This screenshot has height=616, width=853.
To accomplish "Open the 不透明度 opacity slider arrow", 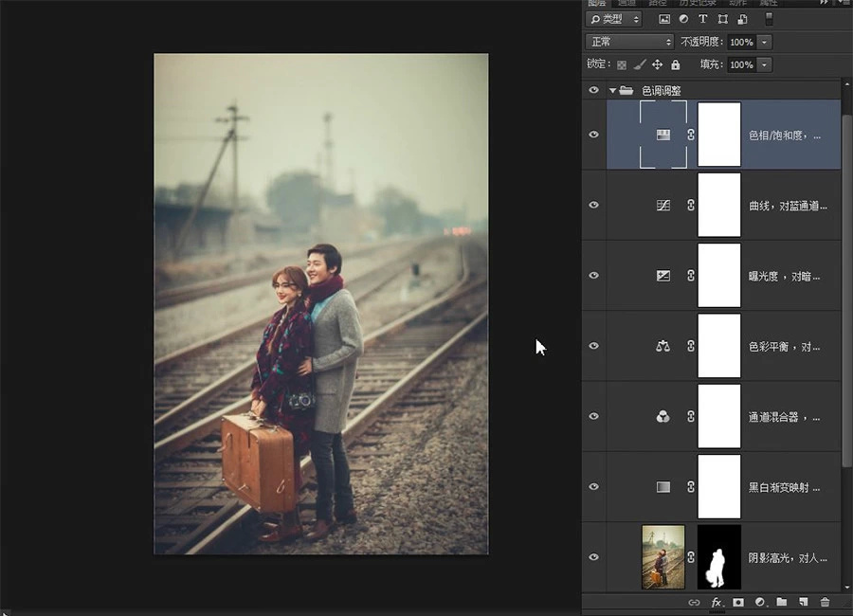I will [x=764, y=42].
